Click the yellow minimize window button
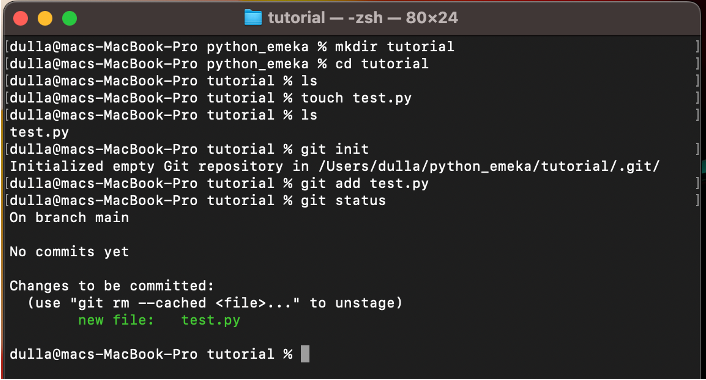Viewport: 706px width, 380px height. pos(45,18)
